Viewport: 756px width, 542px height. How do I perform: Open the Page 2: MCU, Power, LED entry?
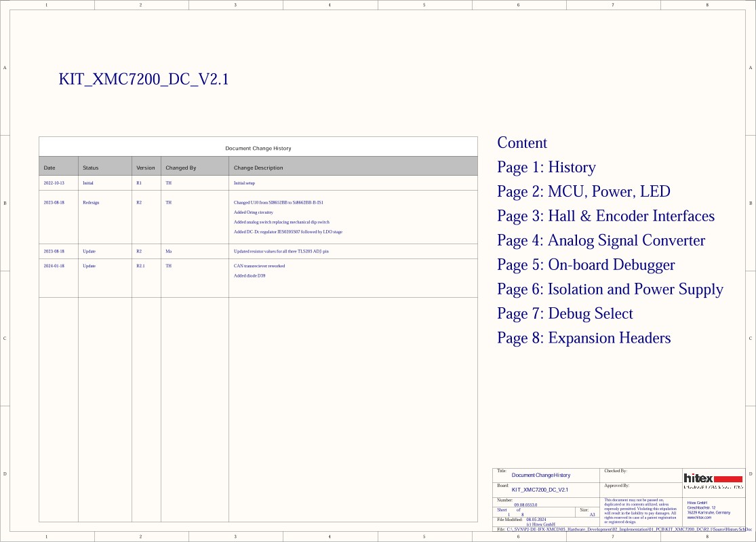tap(583, 192)
